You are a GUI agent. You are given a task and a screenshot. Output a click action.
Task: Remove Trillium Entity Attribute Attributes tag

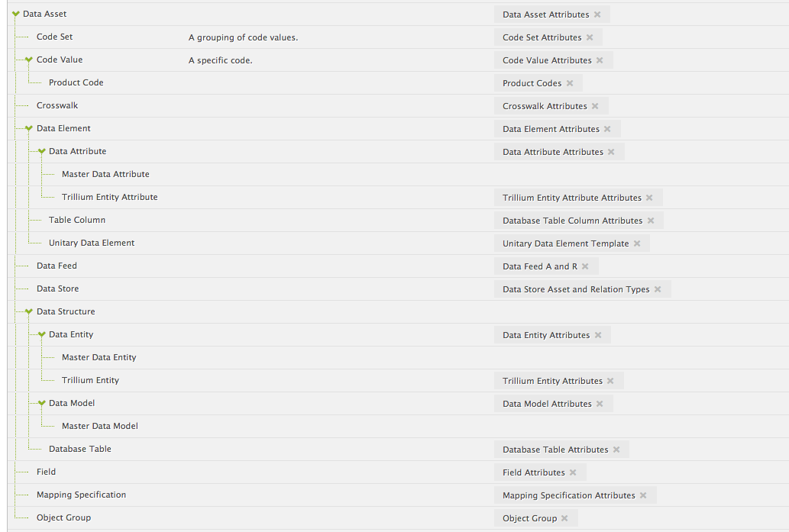point(650,198)
